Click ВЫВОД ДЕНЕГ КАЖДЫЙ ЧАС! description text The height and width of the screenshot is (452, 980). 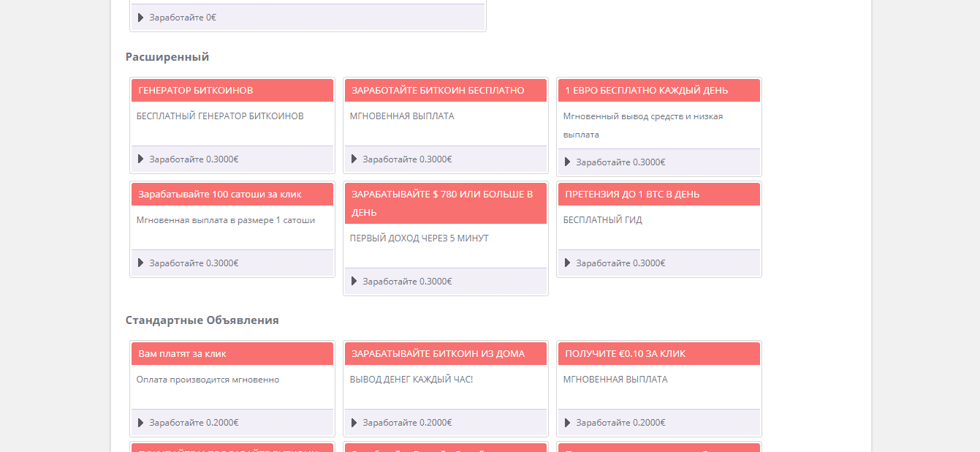point(411,380)
